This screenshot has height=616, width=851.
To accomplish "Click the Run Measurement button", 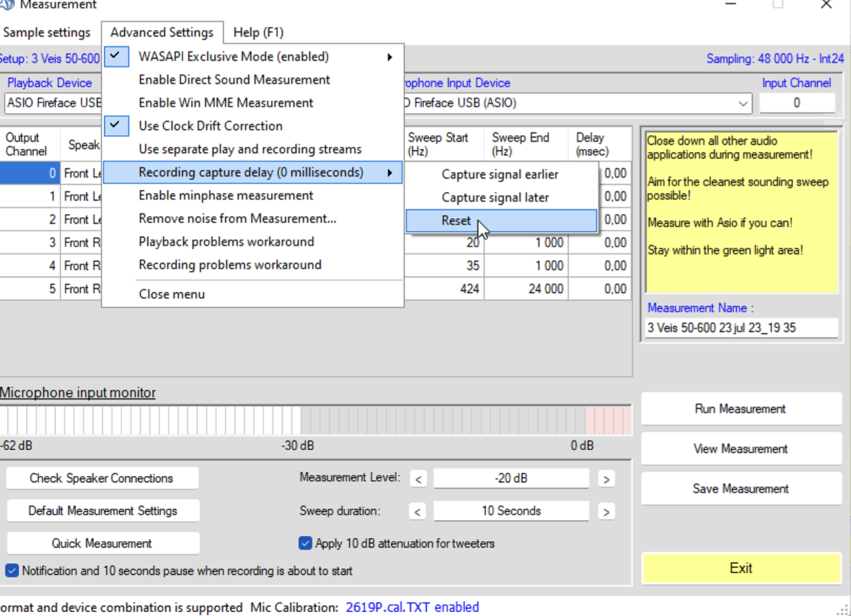I will click(x=741, y=409).
